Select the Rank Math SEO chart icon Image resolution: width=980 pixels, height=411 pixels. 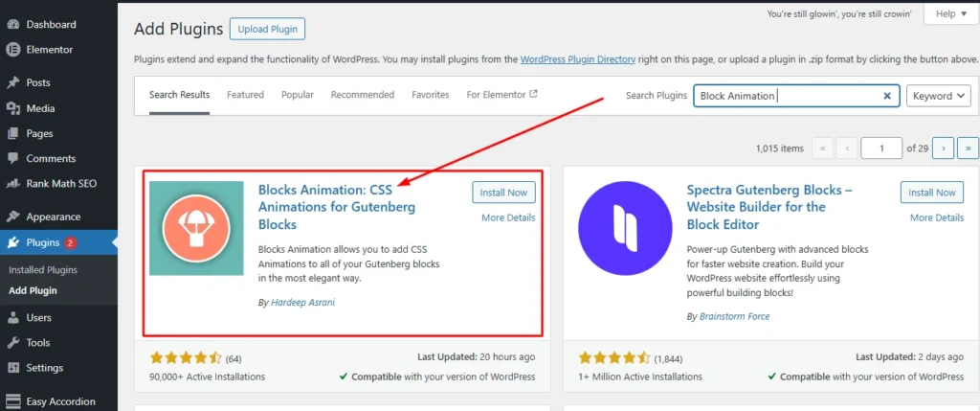coord(12,184)
